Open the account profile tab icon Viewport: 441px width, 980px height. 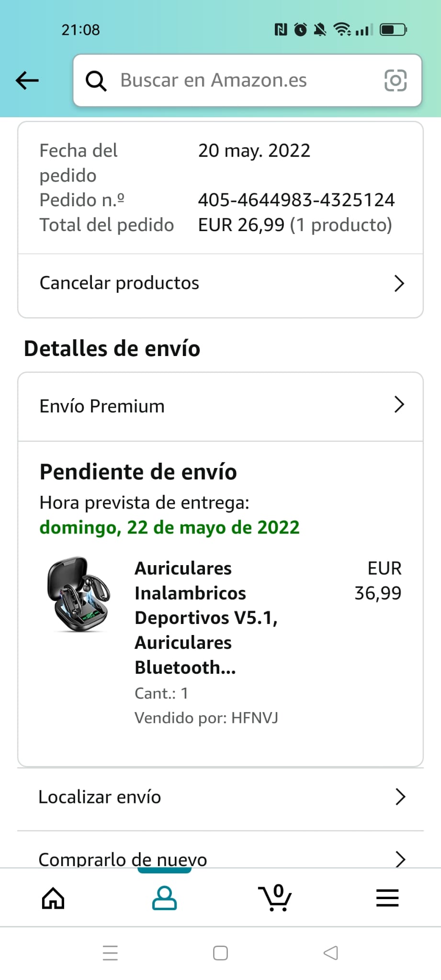164,898
